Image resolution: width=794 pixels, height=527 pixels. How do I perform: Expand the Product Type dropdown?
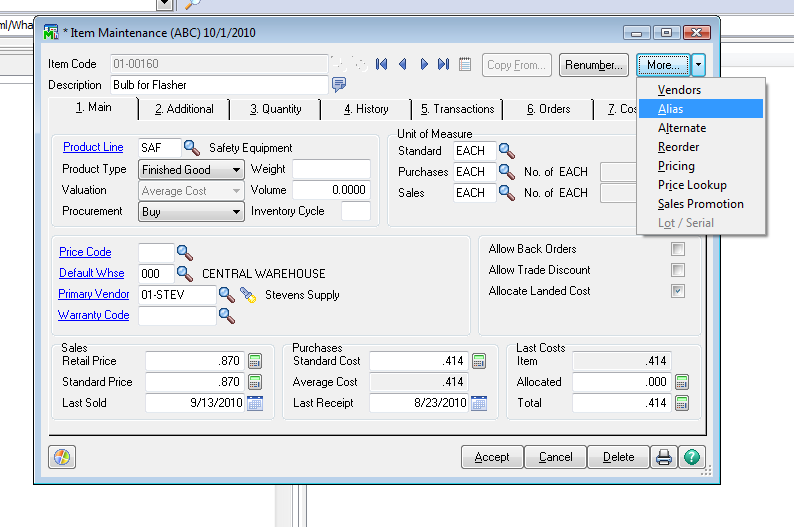(237, 170)
